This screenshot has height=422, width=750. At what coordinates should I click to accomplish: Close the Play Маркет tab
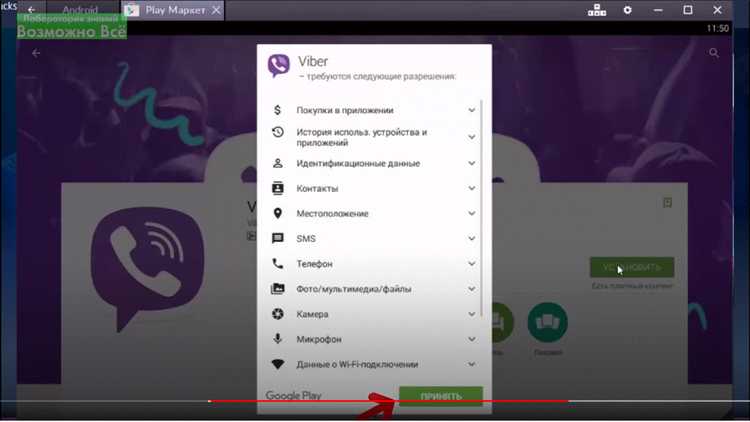(216, 10)
